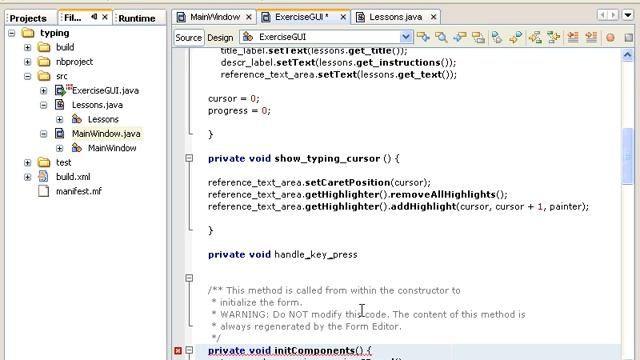Toggle the Highlight Search toolbar icon
The width and height of the screenshot is (640, 360).
click(478, 37)
